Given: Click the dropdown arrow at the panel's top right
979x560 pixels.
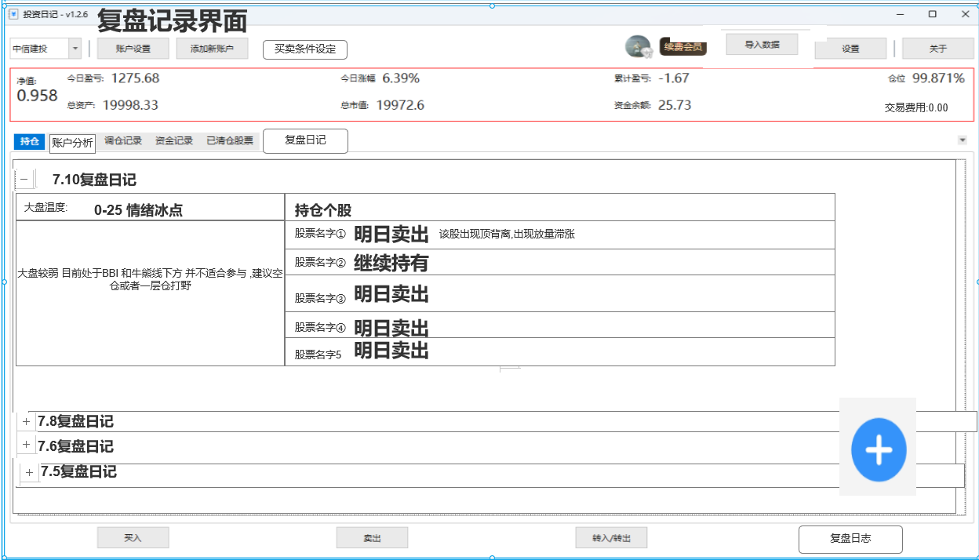Looking at the screenshot, I should [x=963, y=140].
